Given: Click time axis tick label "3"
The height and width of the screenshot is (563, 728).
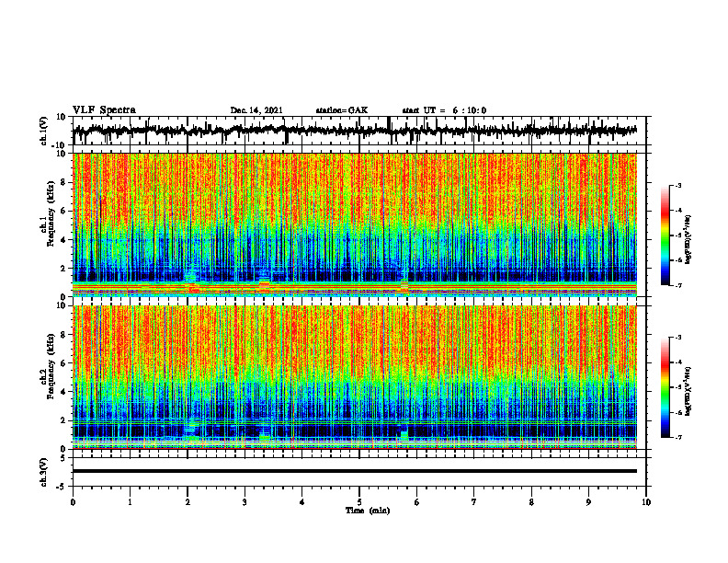Looking at the screenshot, I should (245, 502).
